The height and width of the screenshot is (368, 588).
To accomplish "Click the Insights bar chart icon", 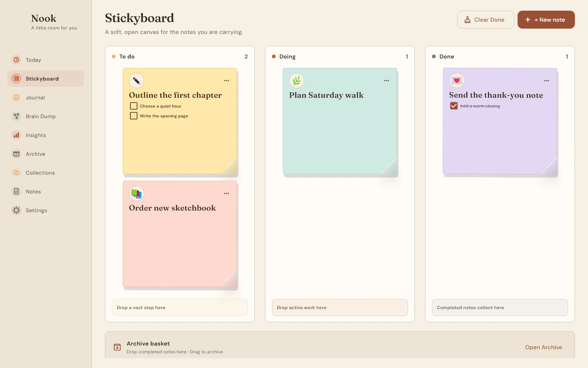I will [x=16, y=135].
